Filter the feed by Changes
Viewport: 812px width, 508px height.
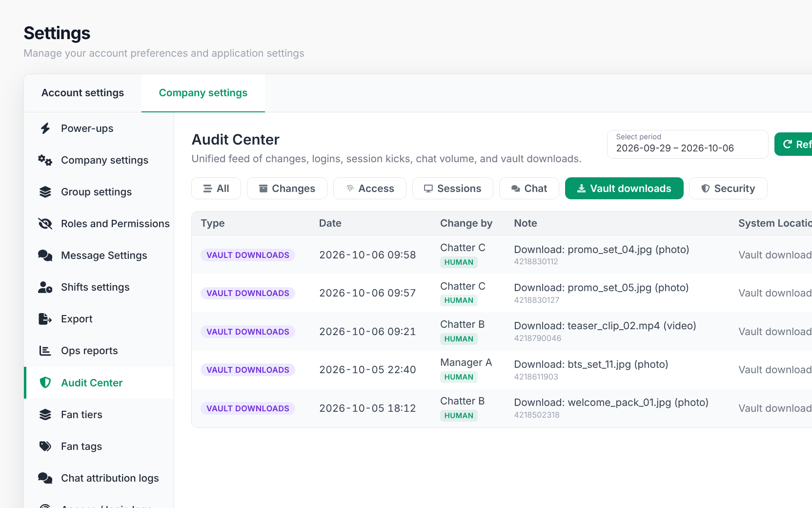[x=287, y=189]
